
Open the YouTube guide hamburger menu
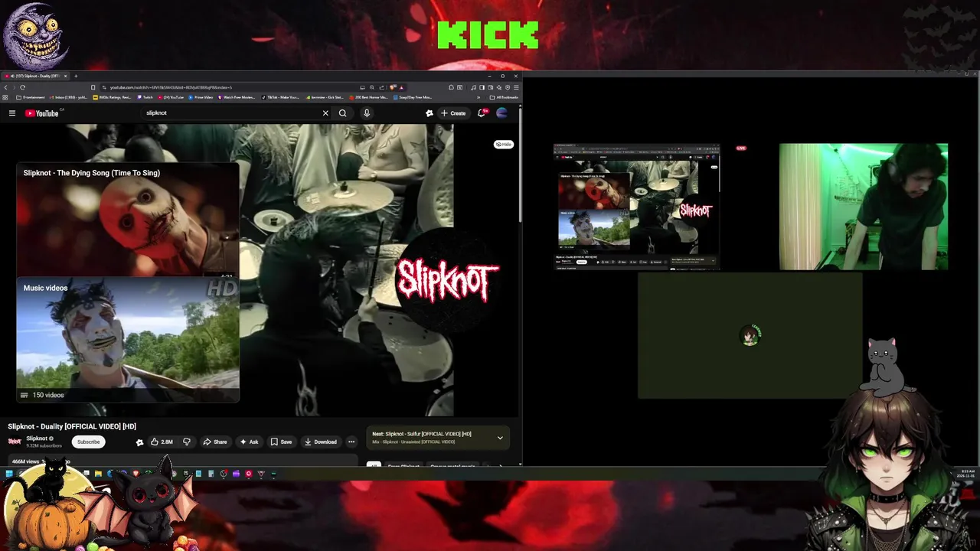12,113
